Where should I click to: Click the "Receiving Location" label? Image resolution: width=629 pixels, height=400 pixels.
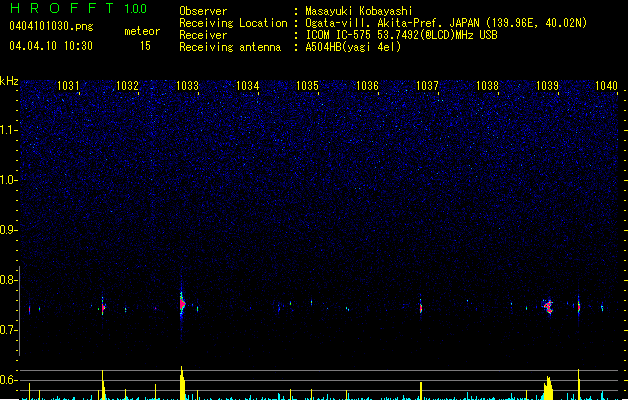click(x=233, y=23)
